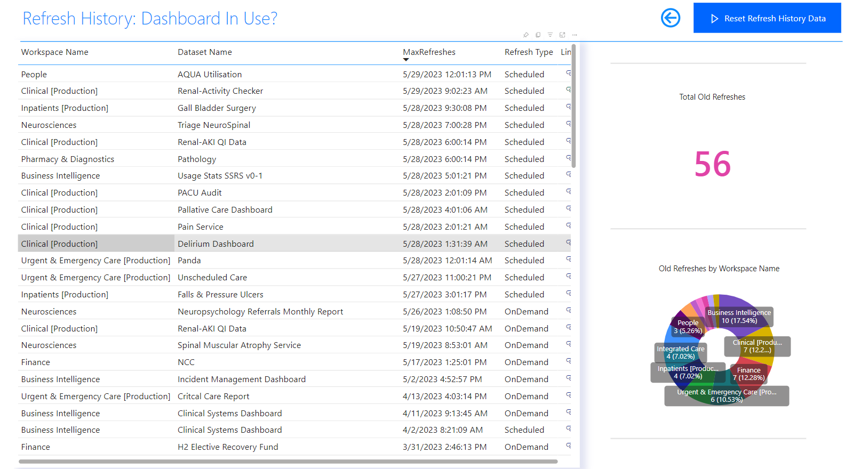
Task: Open table in focus mode
Action: click(562, 35)
